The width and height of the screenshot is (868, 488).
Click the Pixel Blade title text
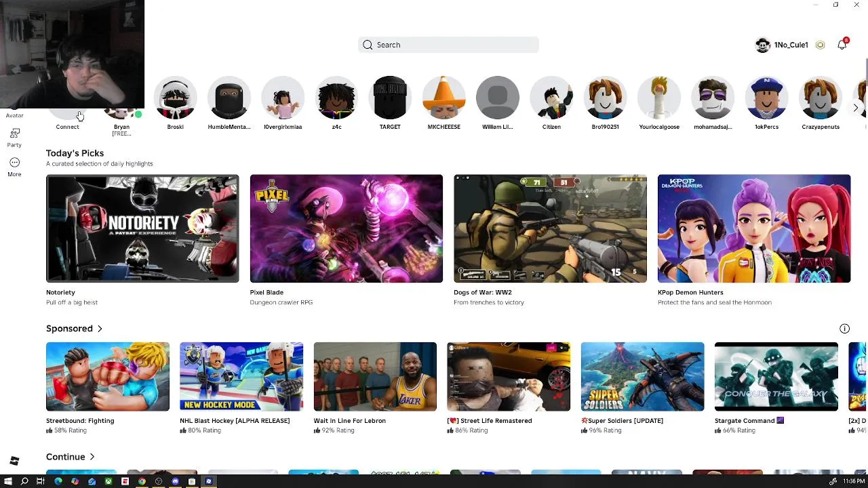pyautogui.click(x=267, y=293)
